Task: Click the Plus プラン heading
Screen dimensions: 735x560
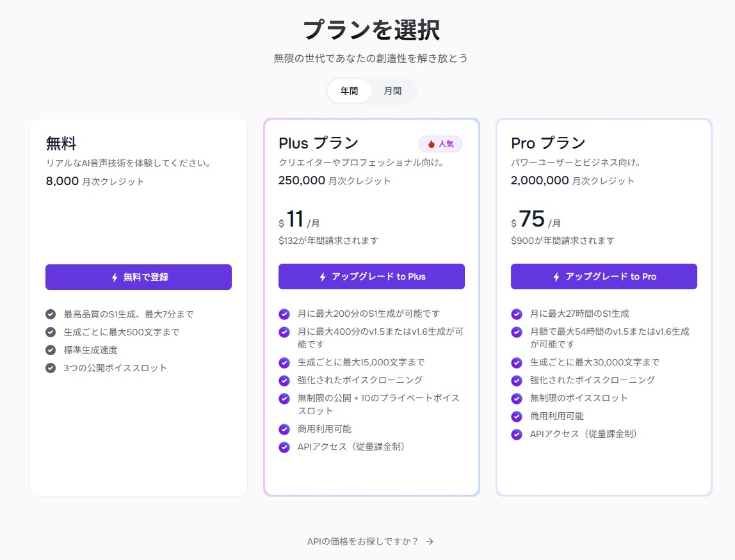Action: point(318,143)
